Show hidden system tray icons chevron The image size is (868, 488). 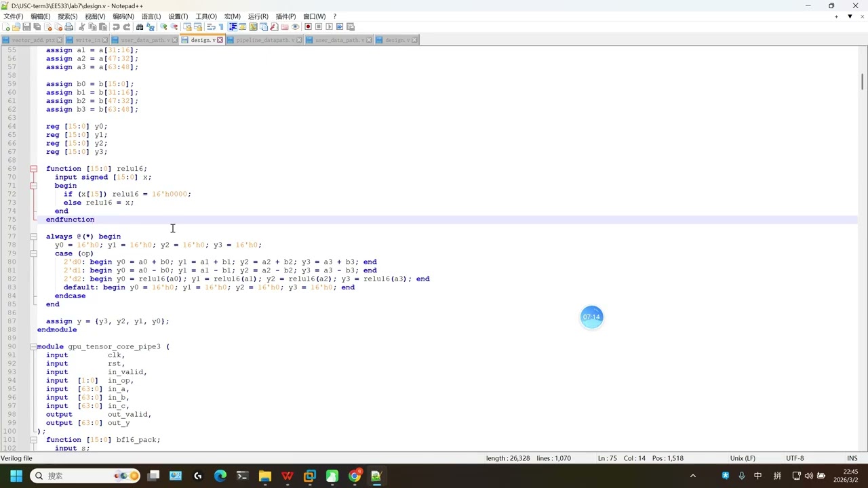[x=692, y=476]
